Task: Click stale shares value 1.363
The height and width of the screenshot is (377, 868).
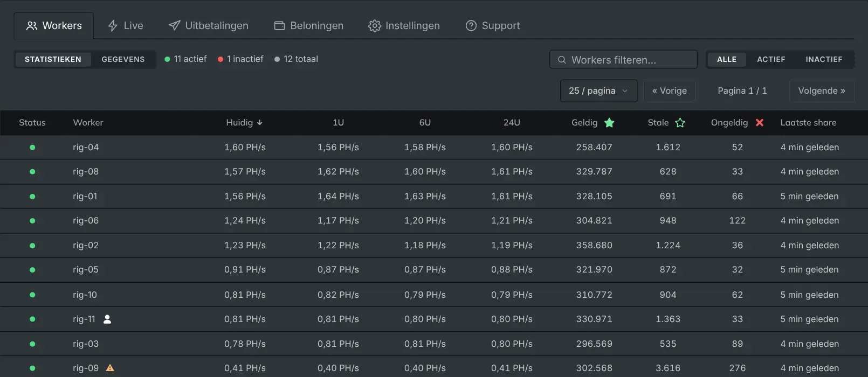Action: [668, 319]
